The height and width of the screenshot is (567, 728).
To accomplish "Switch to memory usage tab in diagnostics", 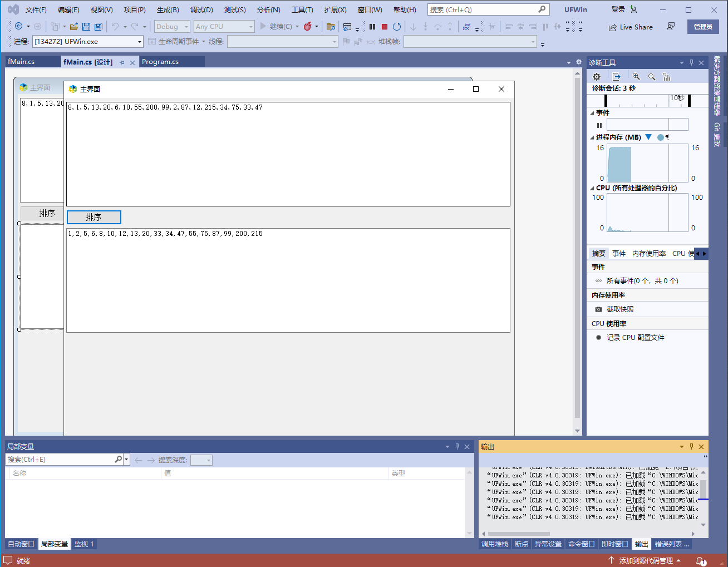I will [648, 254].
